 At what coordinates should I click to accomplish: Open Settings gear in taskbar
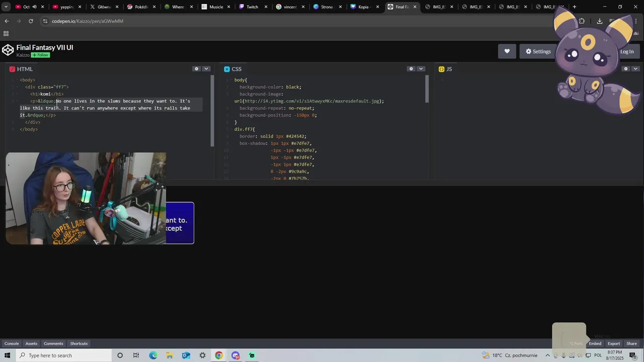[202, 355]
